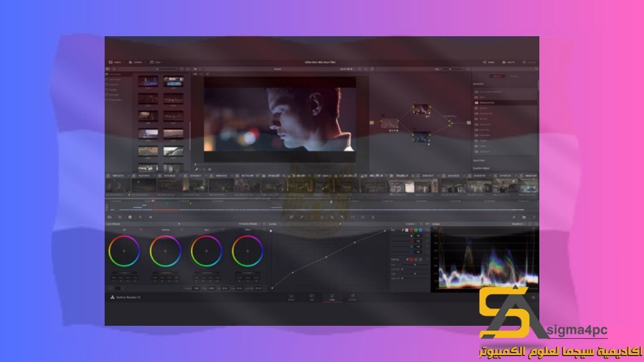Switch to the Media page

[x=291, y=298]
